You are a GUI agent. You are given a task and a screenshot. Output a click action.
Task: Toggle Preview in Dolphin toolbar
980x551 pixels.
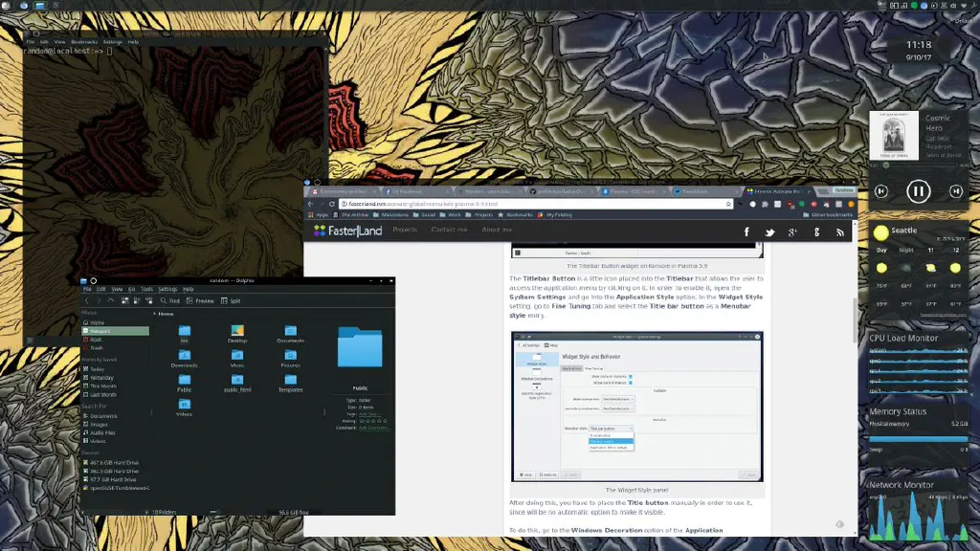(x=200, y=300)
